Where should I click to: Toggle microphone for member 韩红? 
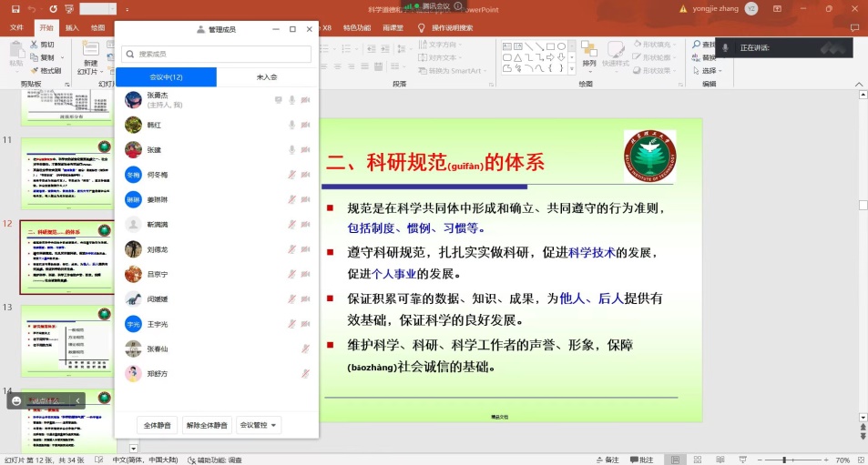(292, 125)
